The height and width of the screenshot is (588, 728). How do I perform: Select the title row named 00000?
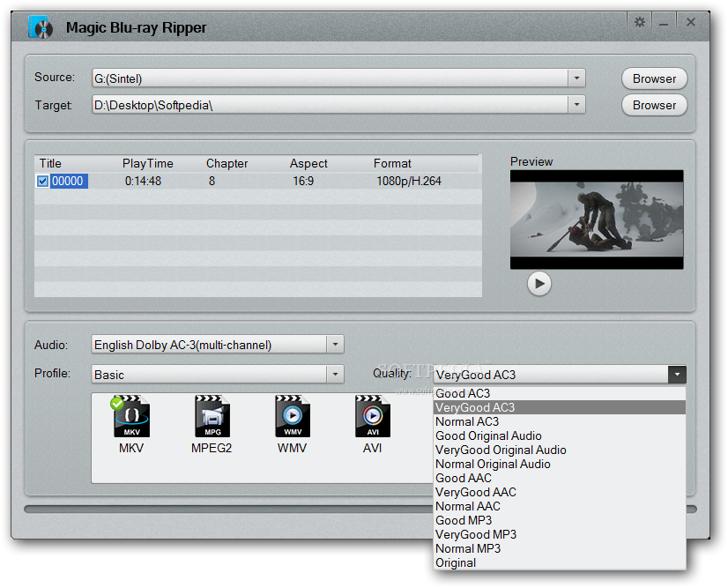[69, 181]
